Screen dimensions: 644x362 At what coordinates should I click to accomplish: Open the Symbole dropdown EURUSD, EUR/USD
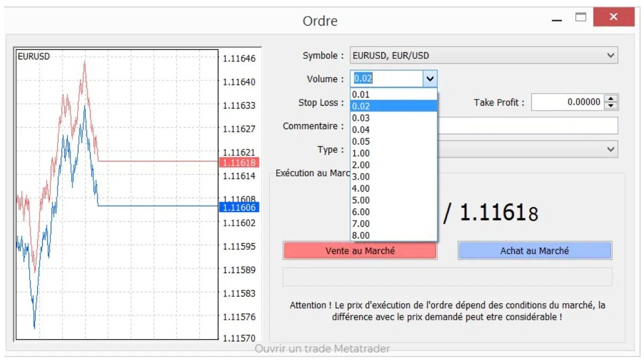[484, 55]
